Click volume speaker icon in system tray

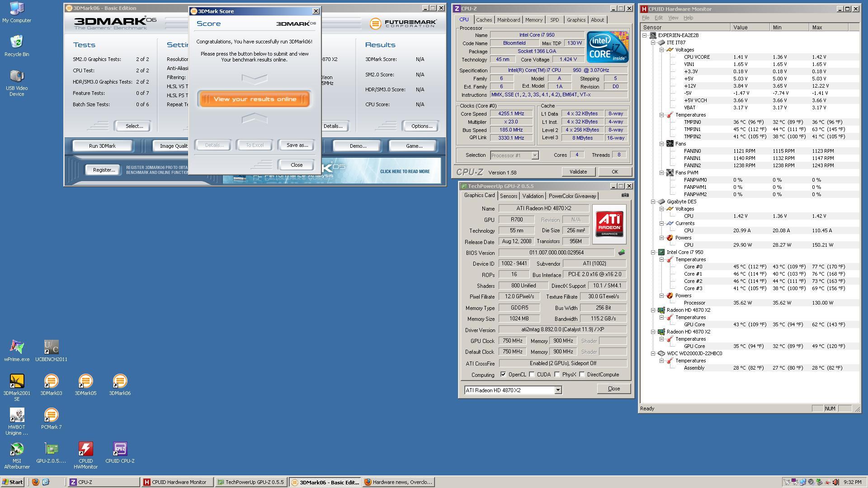pos(835,482)
